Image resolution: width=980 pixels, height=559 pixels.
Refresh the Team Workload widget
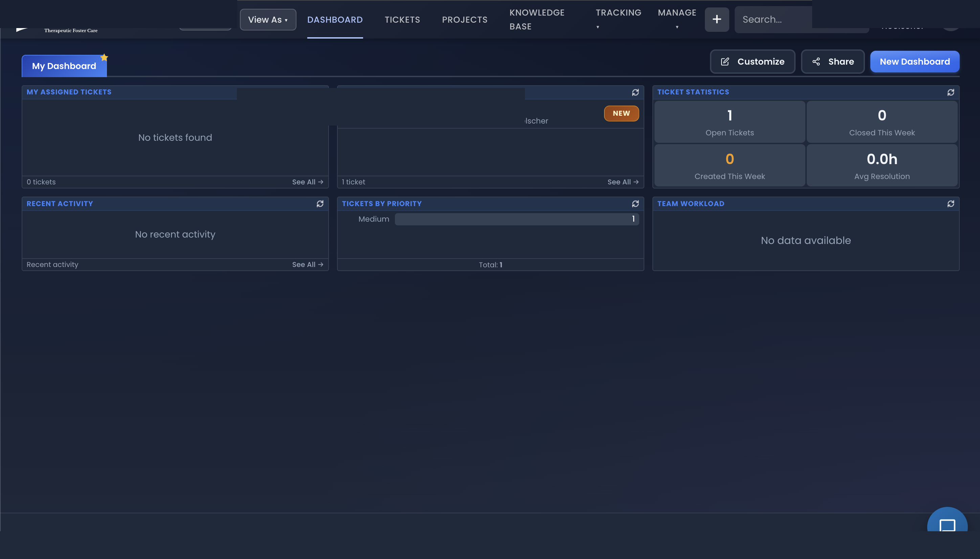click(x=951, y=203)
